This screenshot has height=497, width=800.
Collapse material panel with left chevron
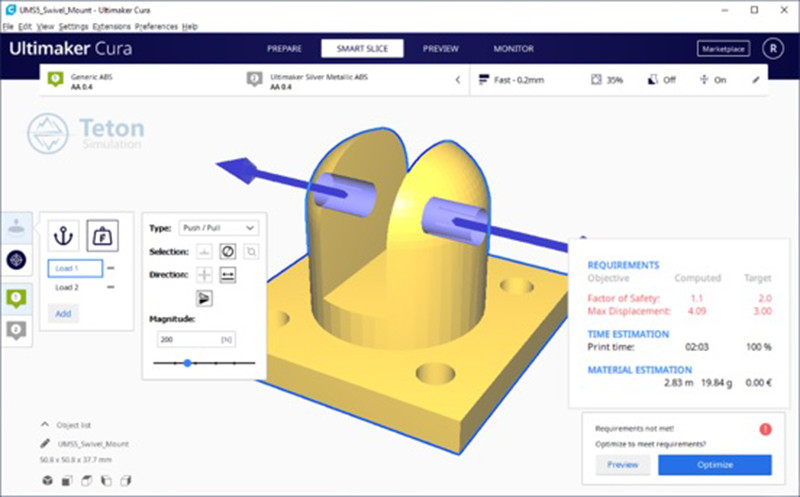(457, 80)
